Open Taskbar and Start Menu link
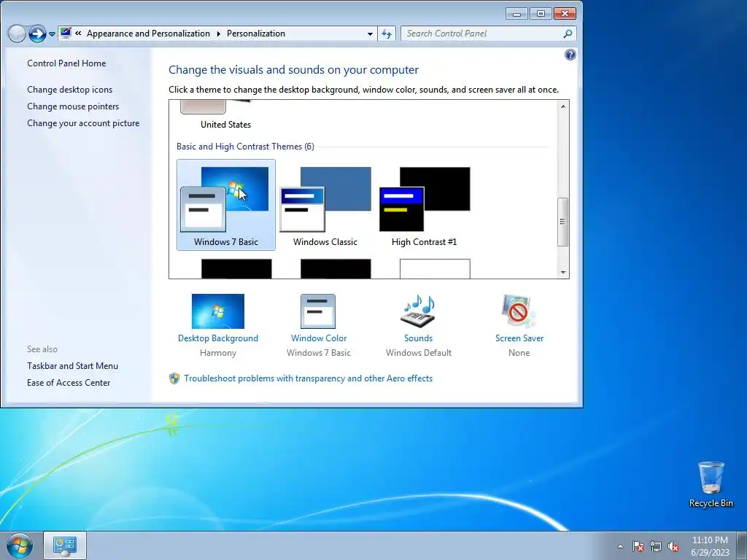Image resolution: width=747 pixels, height=560 pixels. click(x=72, y=366)
